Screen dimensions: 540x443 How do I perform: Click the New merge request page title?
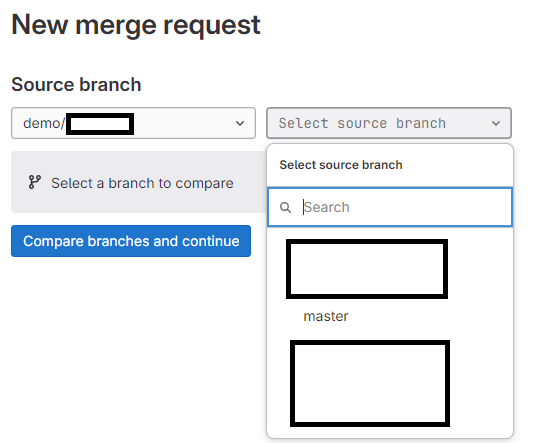tap(136, 25)
